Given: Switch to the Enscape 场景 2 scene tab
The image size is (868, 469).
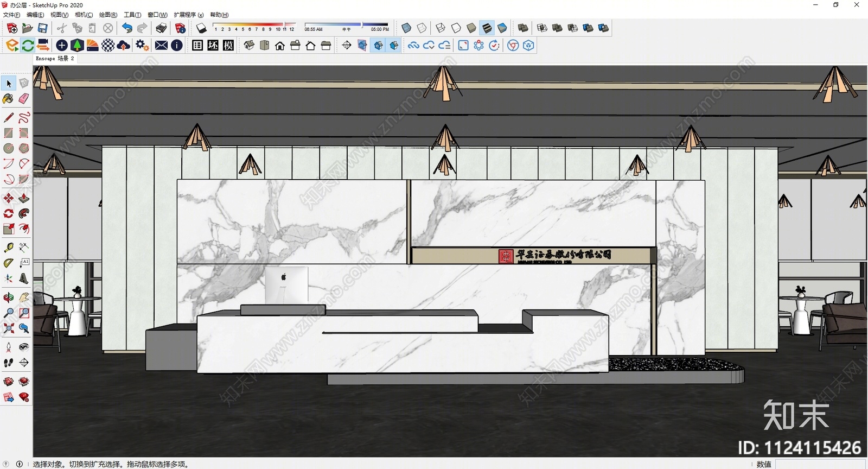Looking at the screenshot, I should pos(55,59).
